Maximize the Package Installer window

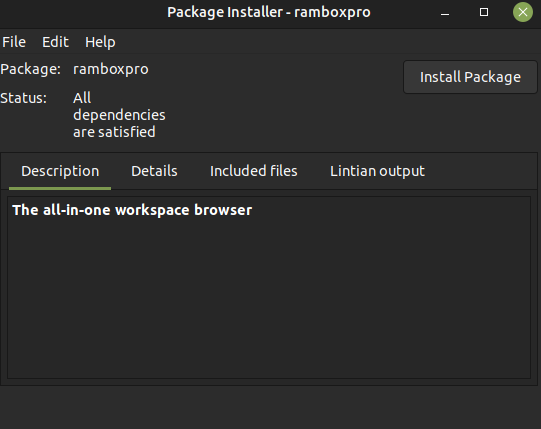pos(484,12)
